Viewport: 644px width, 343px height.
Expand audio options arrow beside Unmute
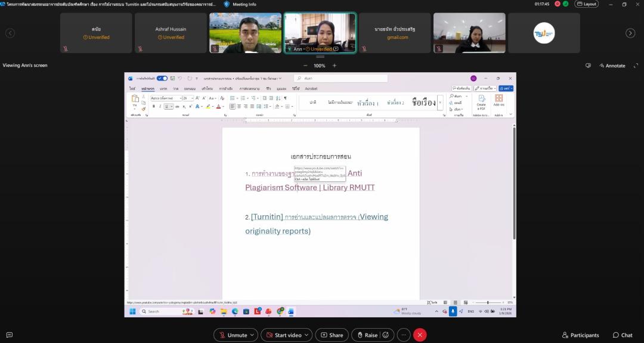253,335
